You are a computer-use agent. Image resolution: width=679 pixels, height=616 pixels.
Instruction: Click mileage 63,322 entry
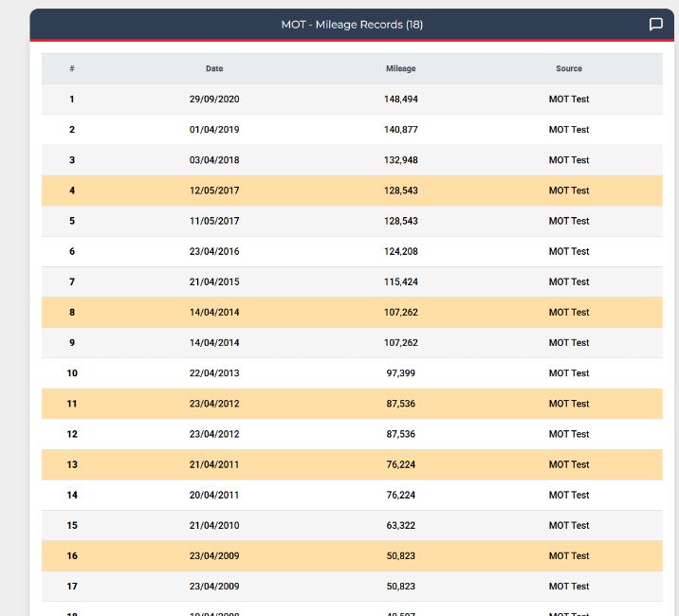pos(401,525)
